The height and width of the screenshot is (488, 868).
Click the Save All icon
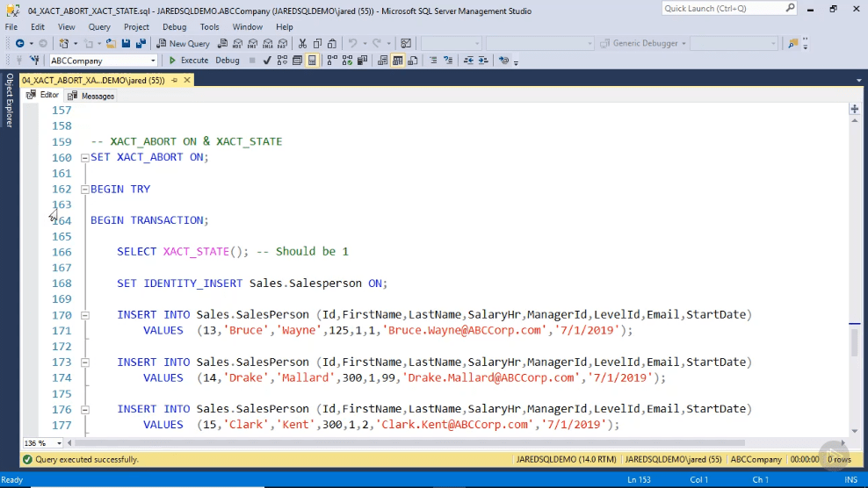140,43
